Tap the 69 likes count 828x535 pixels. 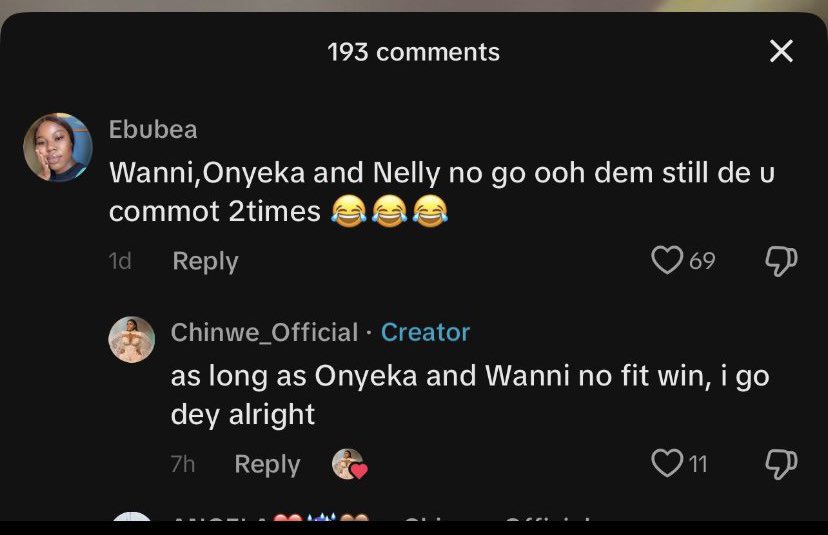point(702,261)
